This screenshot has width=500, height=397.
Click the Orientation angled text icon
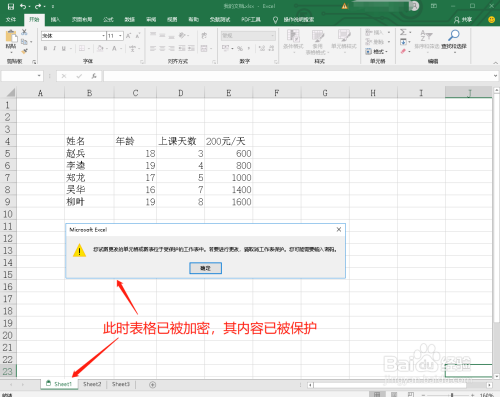pyautogui.click(x=182, y=35)
